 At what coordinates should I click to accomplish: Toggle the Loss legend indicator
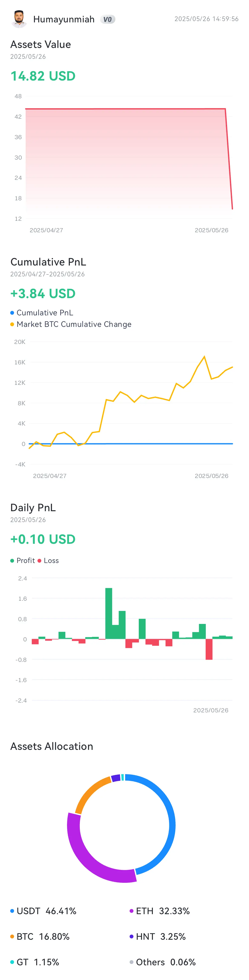click(39, 560)
